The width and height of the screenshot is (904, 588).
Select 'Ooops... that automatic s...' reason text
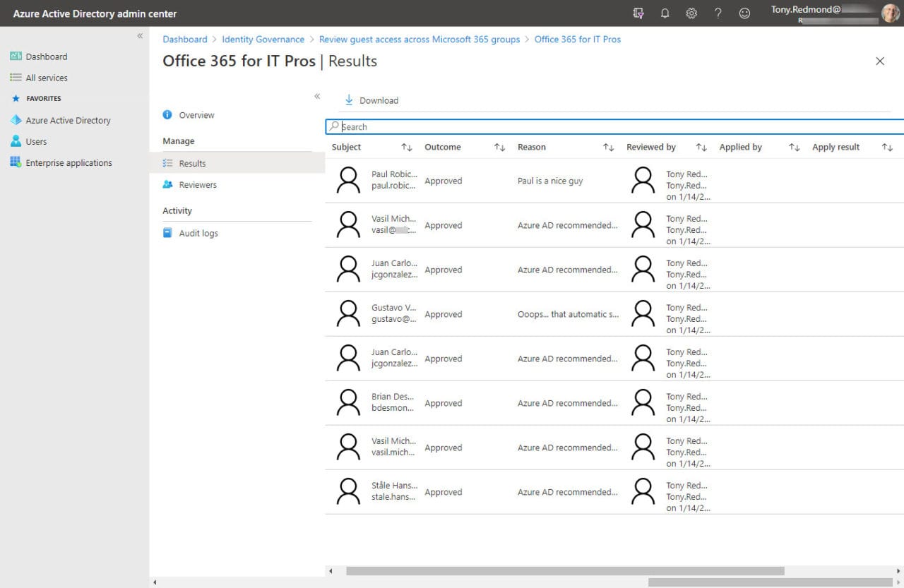tap(568, 315)
